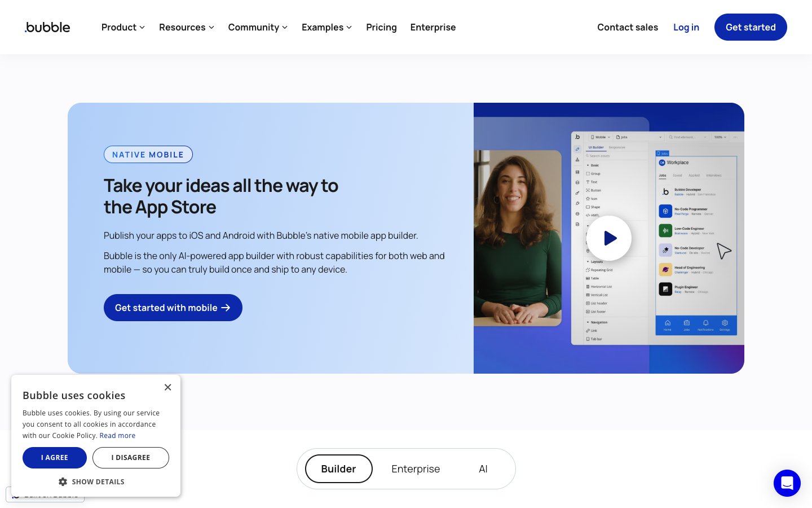Close the cookie consent popup

coord(167,387)
